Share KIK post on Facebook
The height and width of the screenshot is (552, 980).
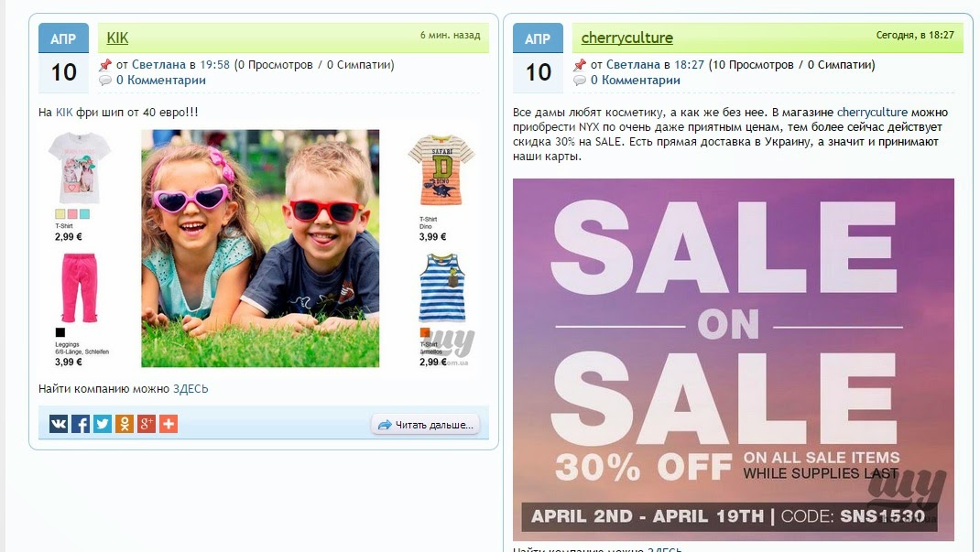pyautogui.click(x=81, y=424)
